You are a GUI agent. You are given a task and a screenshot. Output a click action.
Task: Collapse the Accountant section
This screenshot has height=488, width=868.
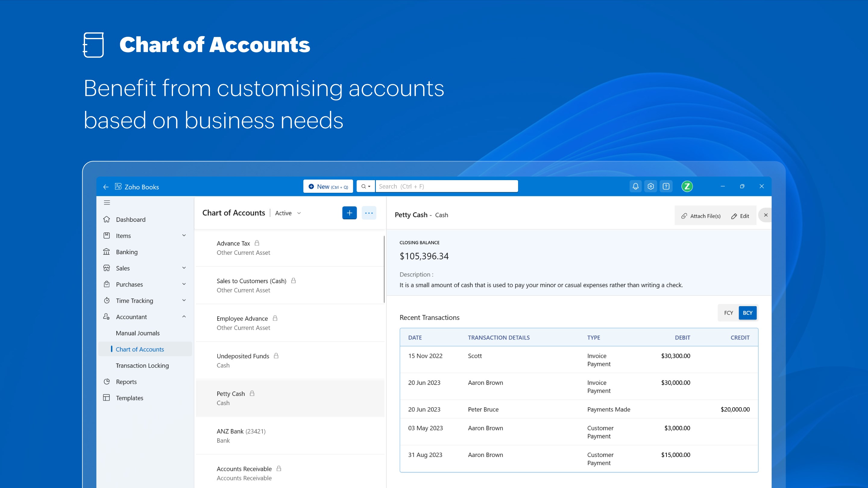[x=184, y=317]
